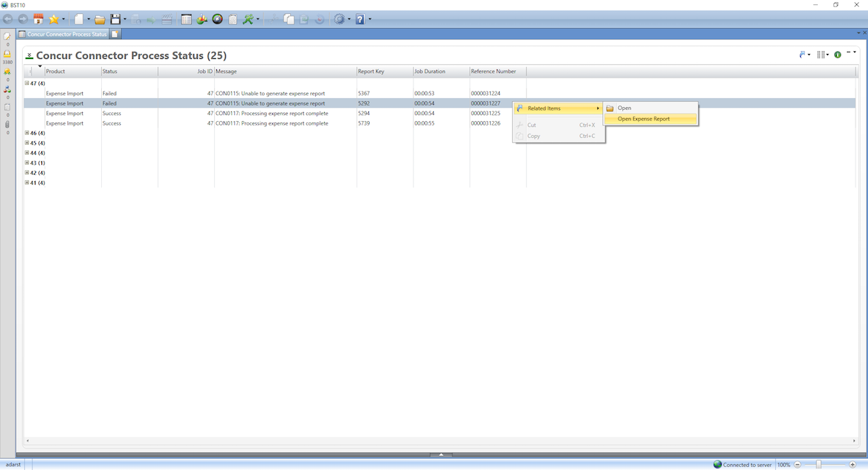
Task: Click the gold award ribbon sidebar icon
Action: (x=7, y=72)
